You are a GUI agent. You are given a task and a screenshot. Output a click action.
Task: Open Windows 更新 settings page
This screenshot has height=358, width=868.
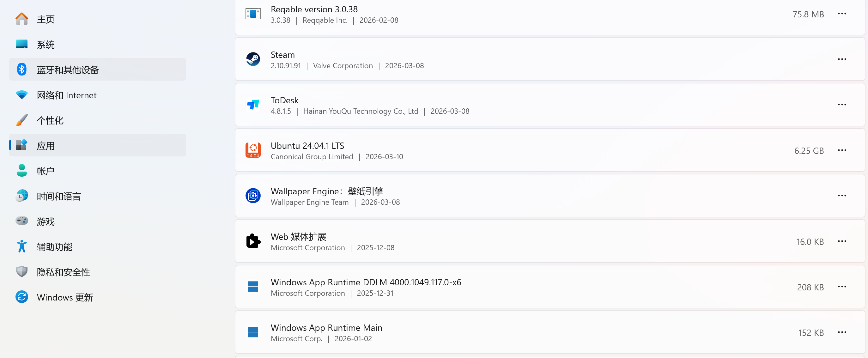(x=65, y=298)
